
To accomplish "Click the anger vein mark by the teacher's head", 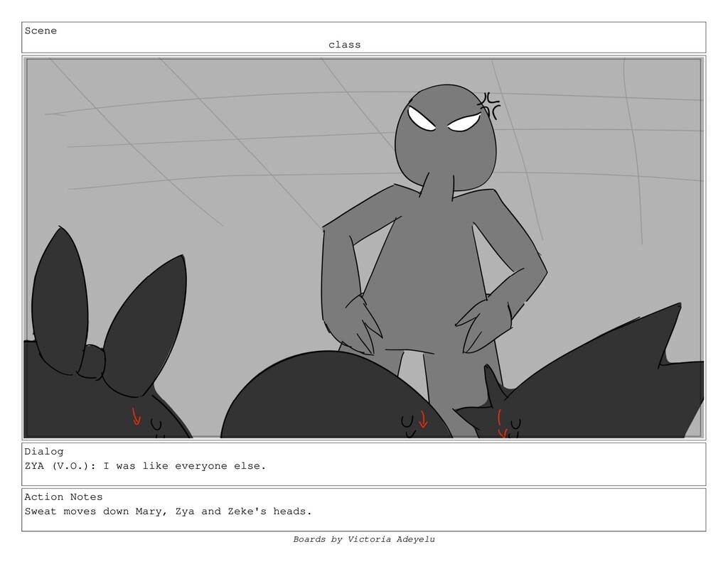I will (489, 105).
